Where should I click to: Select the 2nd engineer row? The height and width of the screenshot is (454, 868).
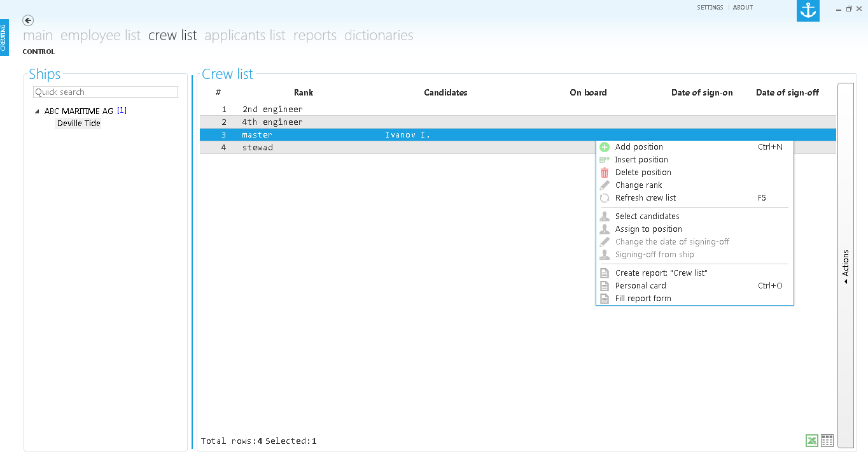point(518,110)
